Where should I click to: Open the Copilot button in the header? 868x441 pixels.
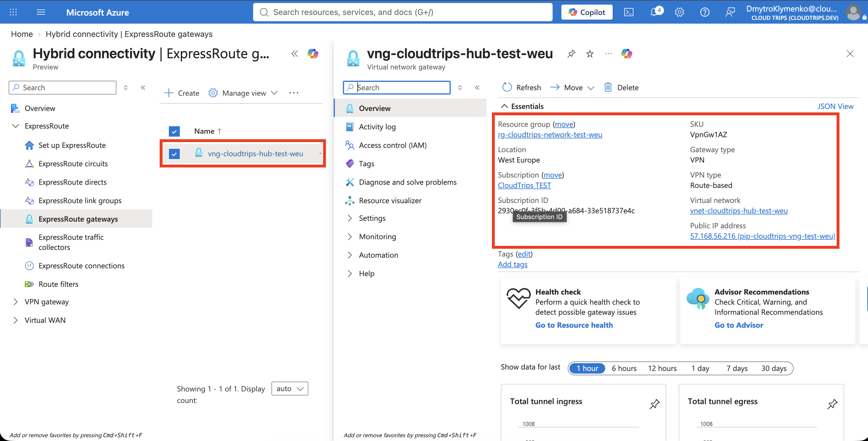(x=587, y=12)
